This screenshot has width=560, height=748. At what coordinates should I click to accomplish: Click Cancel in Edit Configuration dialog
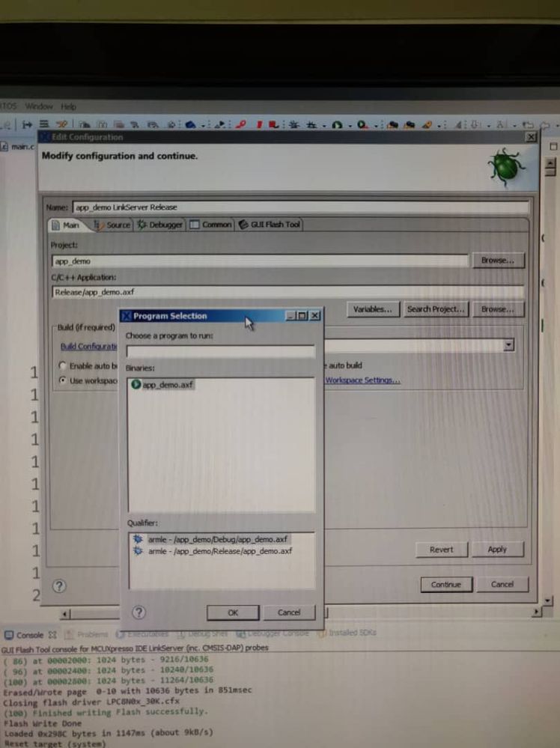pyautogui.click(x=502, y=584)
